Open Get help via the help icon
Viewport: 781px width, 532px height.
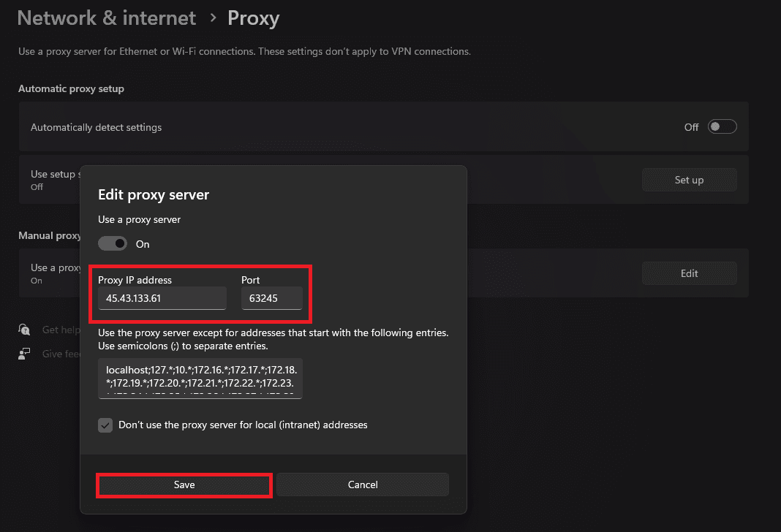point(24,330)
